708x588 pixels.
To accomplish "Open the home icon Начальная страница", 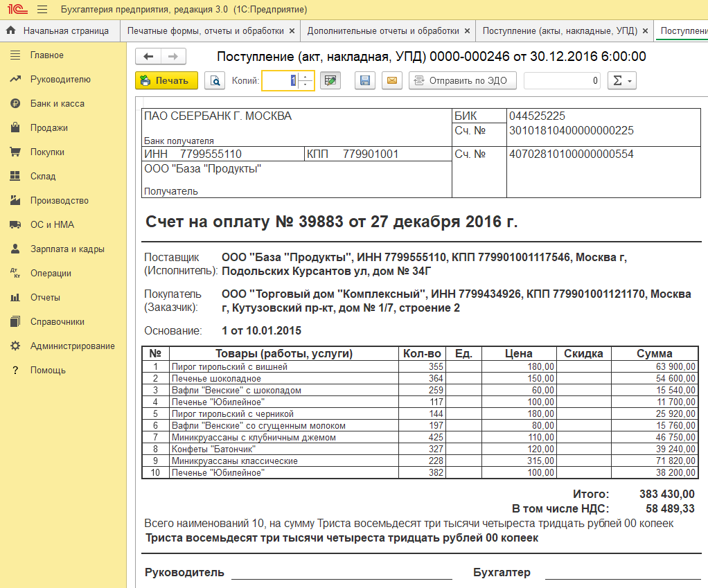I will pos(11,30).
